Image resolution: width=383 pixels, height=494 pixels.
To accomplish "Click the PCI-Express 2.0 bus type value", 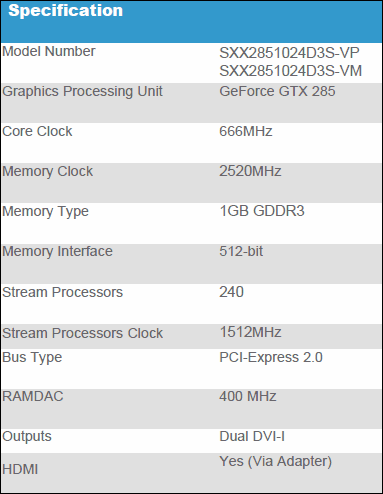I will (271, 357).
